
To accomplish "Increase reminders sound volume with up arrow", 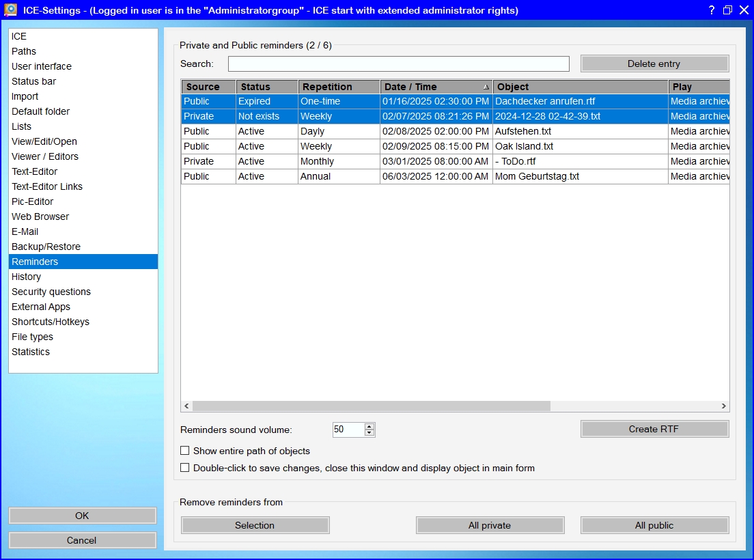I will click(369, 426).
